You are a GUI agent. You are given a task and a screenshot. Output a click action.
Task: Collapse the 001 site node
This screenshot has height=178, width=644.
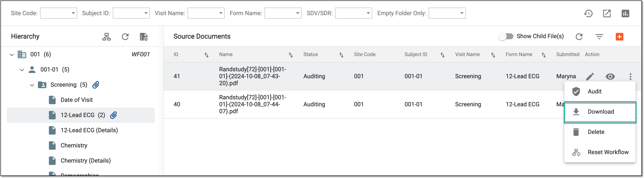12,55
